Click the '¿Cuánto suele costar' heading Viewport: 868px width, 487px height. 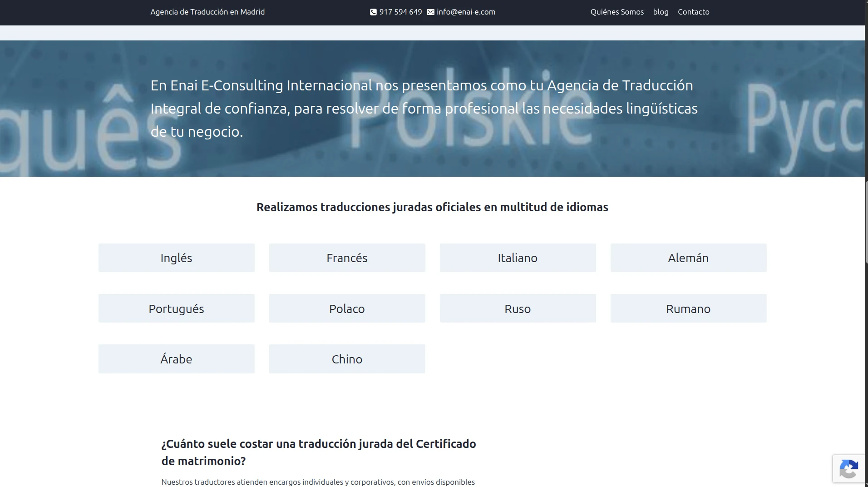[x=319, y=452]
